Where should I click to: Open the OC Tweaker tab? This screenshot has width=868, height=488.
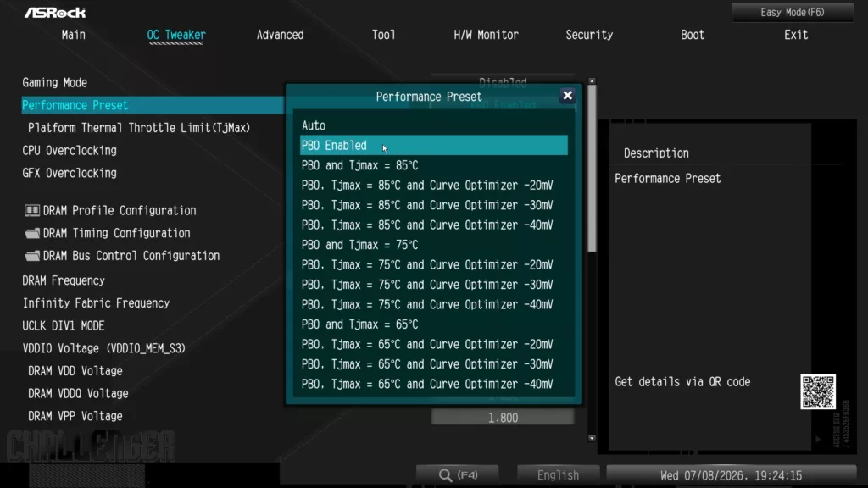tap(176, 35)
